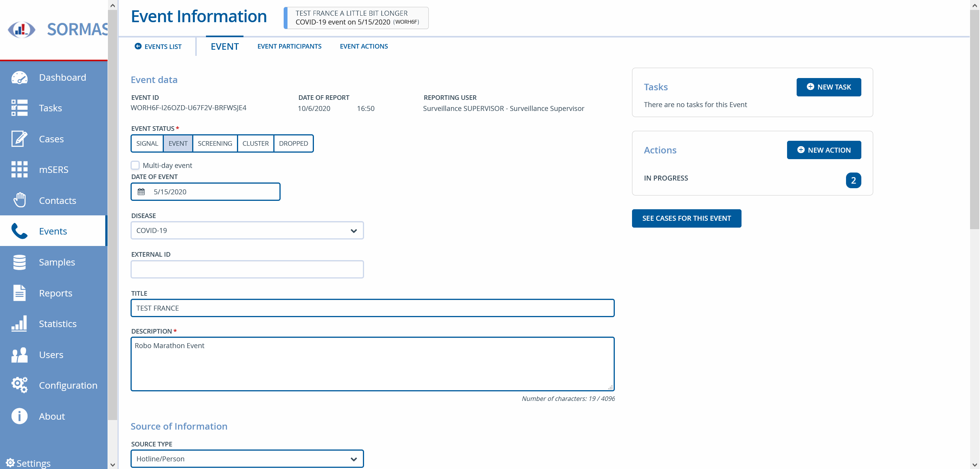This screenshot has width=980, height=469.
Task: Click the About info icon
Action: (x=19, y=416)
